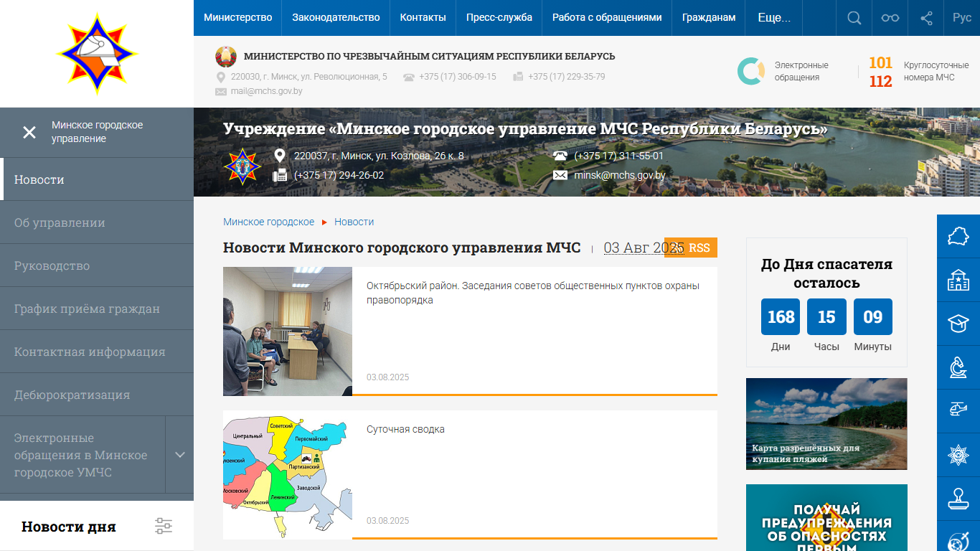Open the Рус language selector
This screenshot has height=551, width=980.
[x=961, y=18]
